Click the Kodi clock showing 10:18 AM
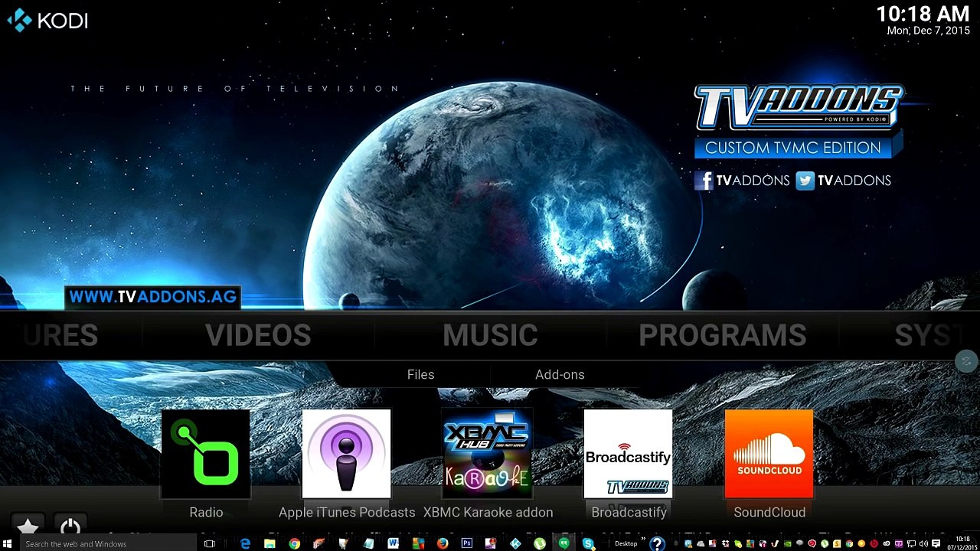The image size is (980, 551). tap(923, 14)
